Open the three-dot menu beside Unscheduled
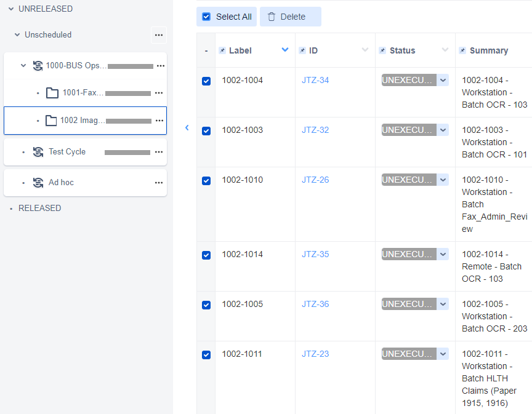 tap(159, 35)
